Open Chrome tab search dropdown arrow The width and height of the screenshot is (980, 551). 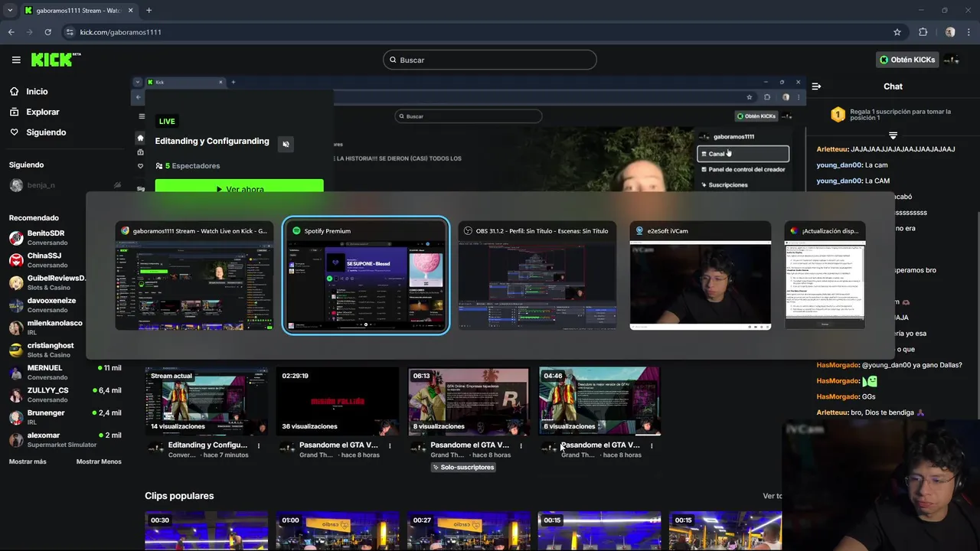10,11
